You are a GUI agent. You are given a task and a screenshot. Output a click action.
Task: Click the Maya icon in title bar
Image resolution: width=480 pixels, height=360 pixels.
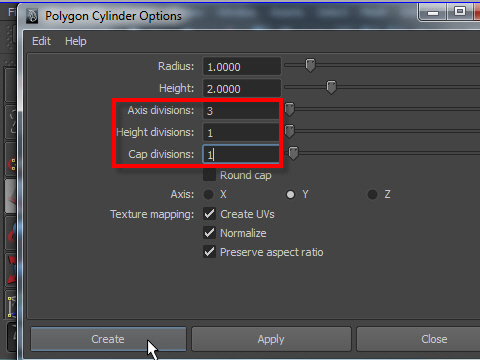point(32,16)
